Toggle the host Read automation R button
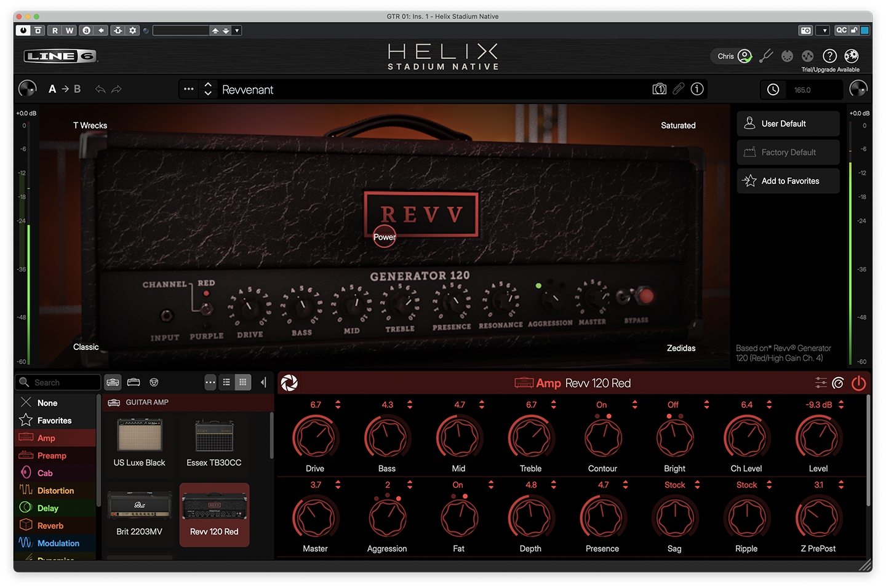The width and height of the screenshot is (886, 588). click(55, 30)
